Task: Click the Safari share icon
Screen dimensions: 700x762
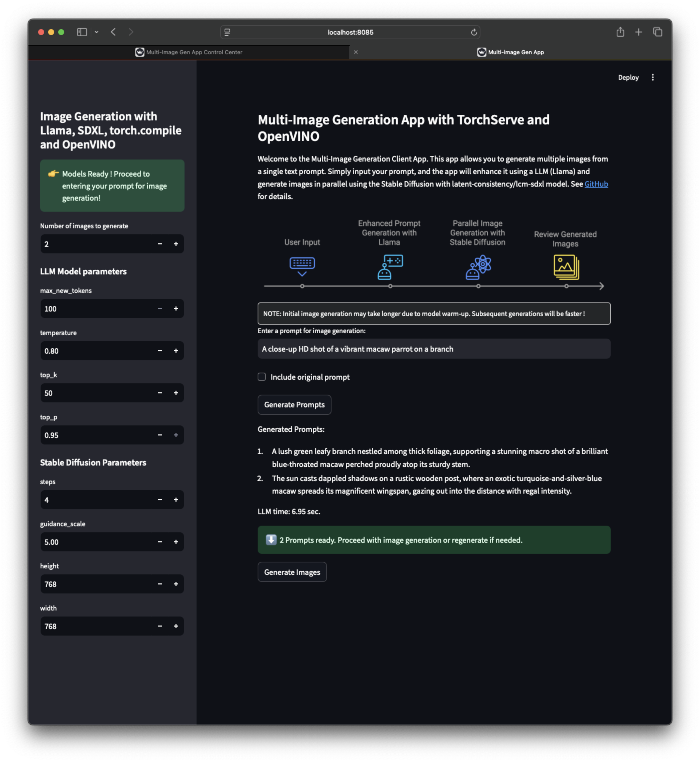Action: [620, 32]
